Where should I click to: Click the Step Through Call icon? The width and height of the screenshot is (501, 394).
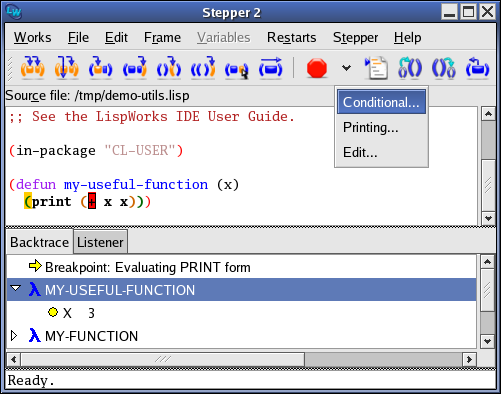point(67,68)
